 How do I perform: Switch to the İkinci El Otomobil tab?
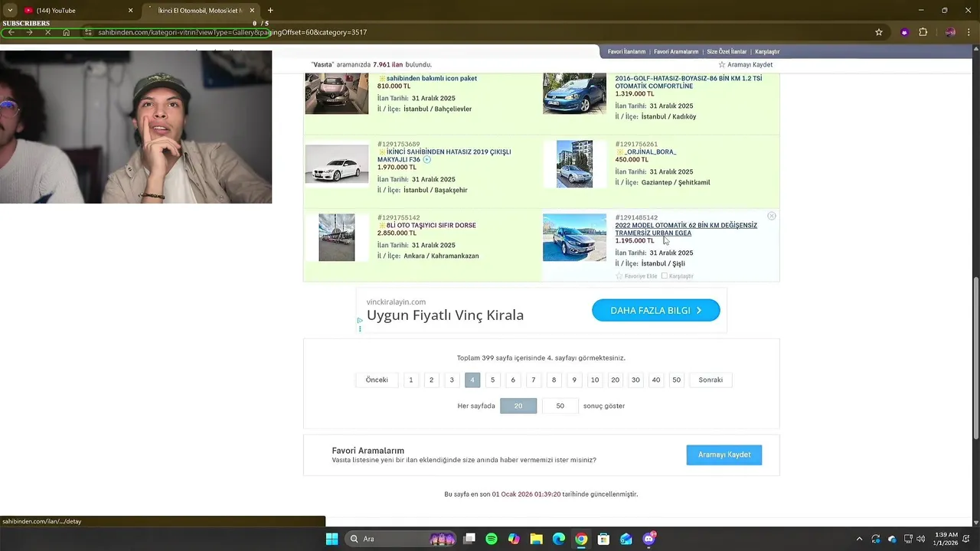click(201, 11)
